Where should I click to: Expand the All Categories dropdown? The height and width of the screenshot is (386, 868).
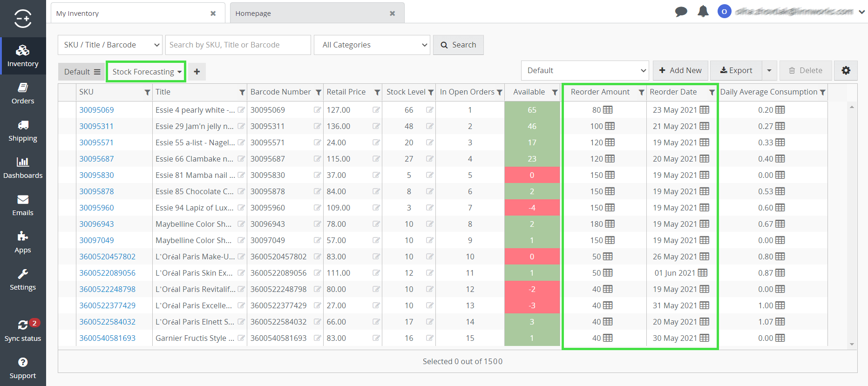(372, 45)
